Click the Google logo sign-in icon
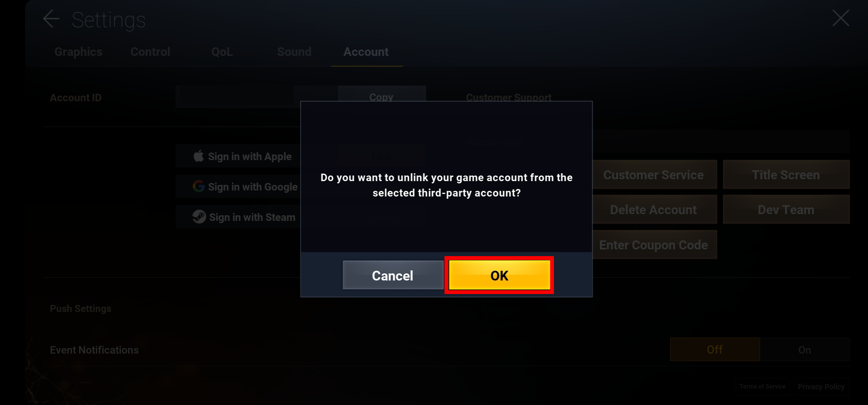 (x=199, y=186)
